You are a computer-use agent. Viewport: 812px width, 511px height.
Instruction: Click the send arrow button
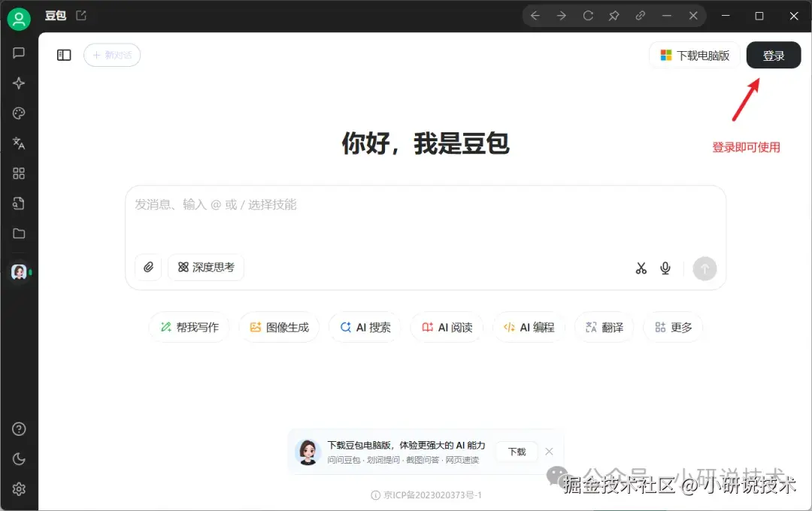tap(704, 269)
